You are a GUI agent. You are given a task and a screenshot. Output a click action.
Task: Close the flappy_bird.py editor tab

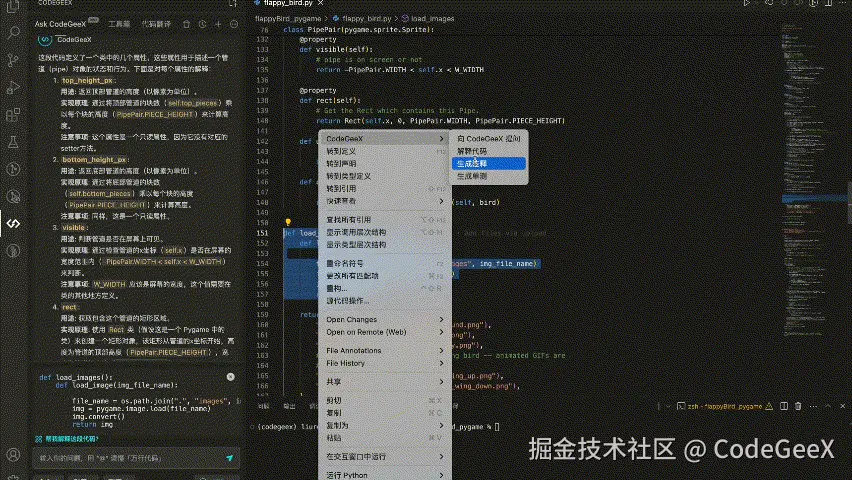pos(321,3)
